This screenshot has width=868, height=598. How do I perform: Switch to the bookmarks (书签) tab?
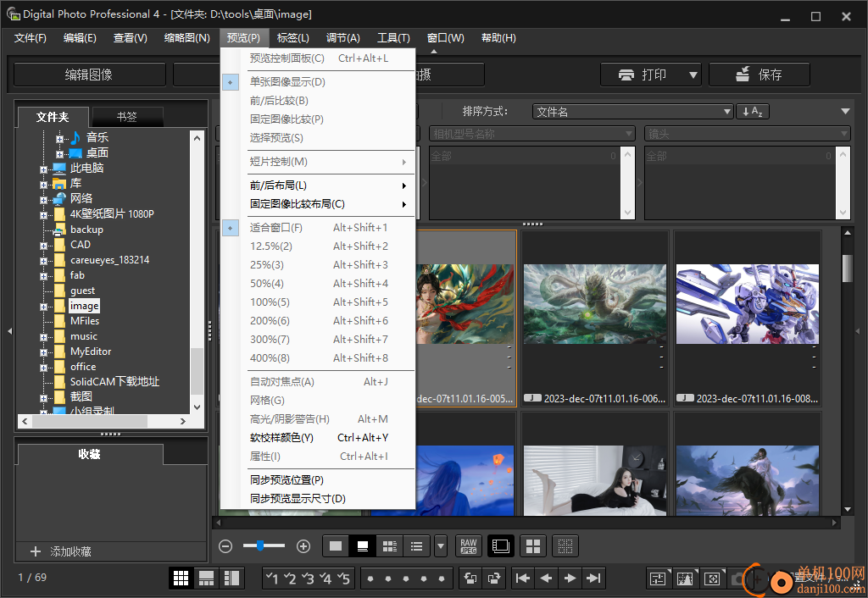(127, 117)
